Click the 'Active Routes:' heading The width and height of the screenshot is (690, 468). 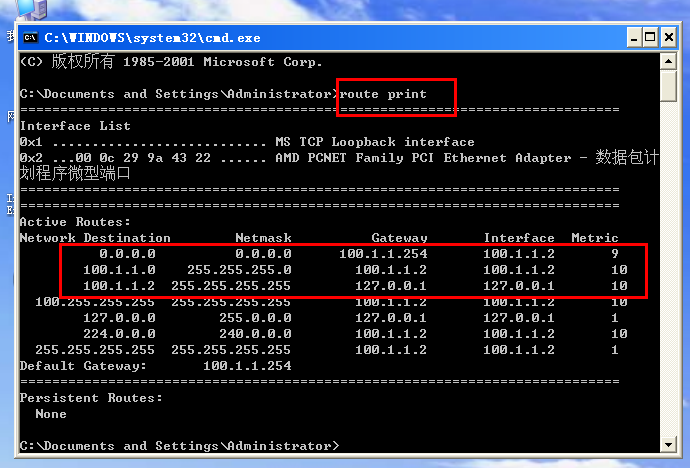pos(75,222)
